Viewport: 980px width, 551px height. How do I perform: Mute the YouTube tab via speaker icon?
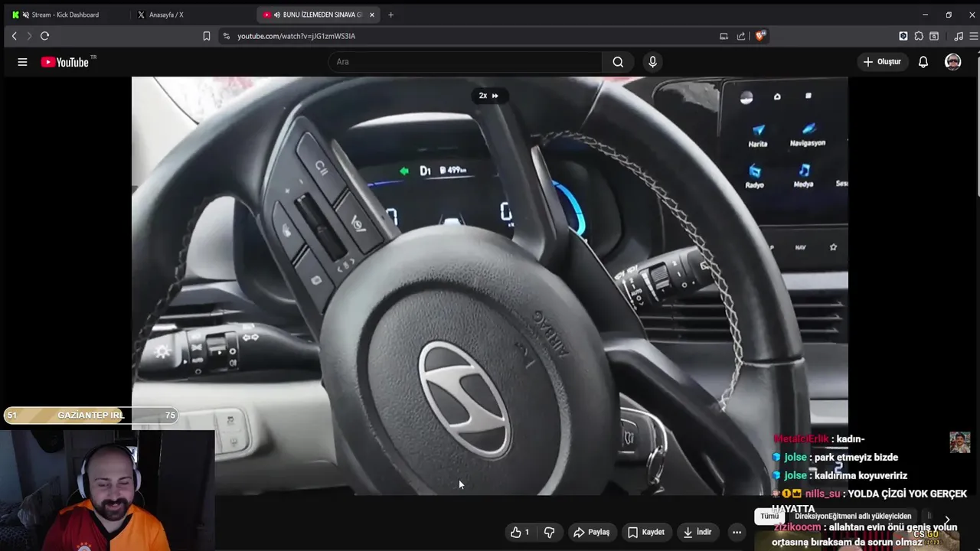pos(277,15)
